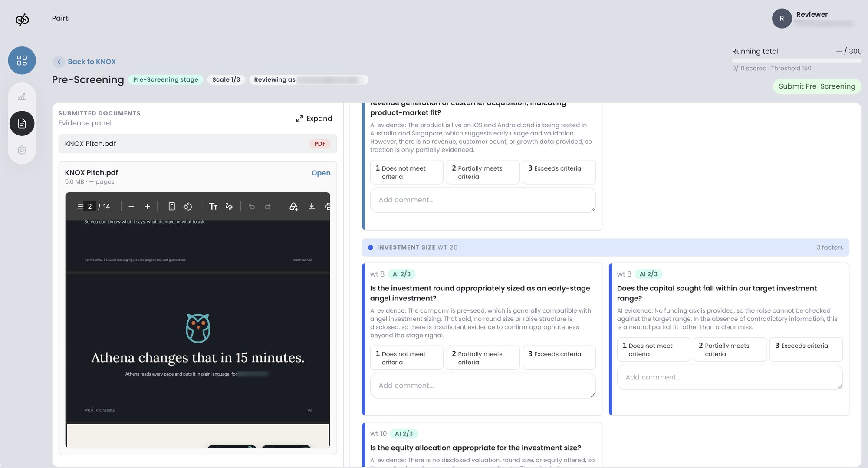Expand the evidence panel

click(314, 119)
